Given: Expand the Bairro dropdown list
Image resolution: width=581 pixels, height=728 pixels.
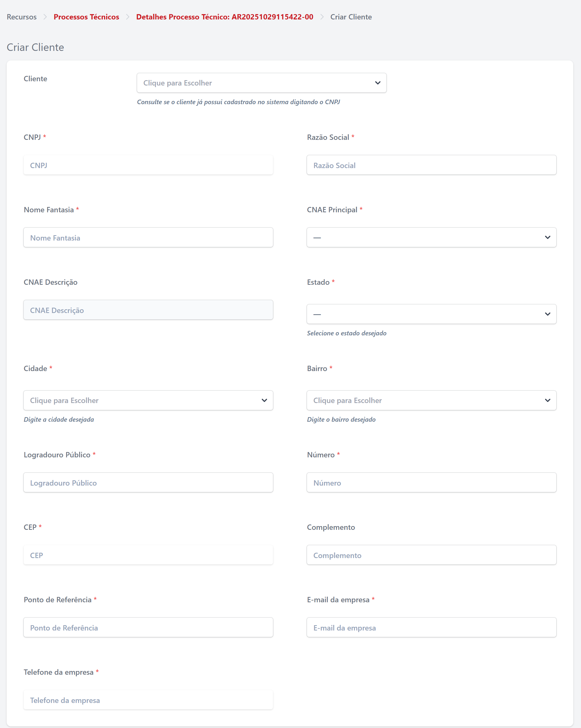Looking at the screenshot, I should click(x=431, y=400).
